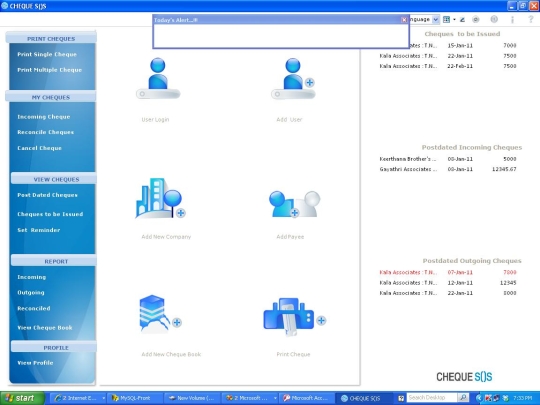This screenshot has height=405, width=540.
Task: Click the 'Print Cheque' label
Action: (x=293, y=354)
